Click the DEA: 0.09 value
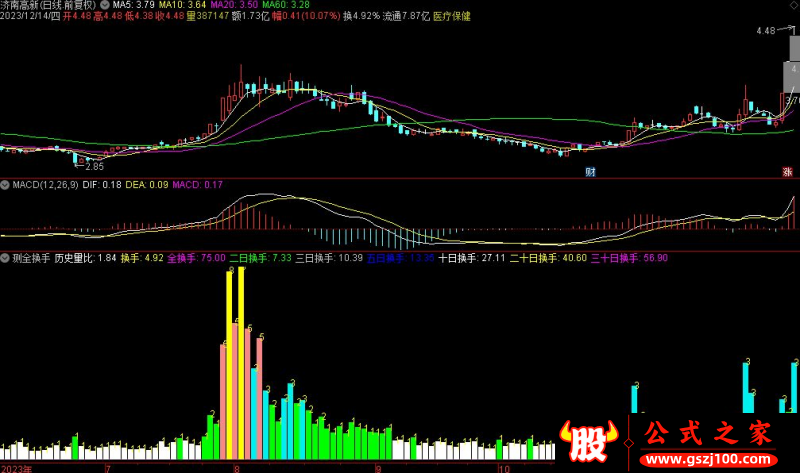The height and width of the screenshot is (473, 800). tap(147, 185)
